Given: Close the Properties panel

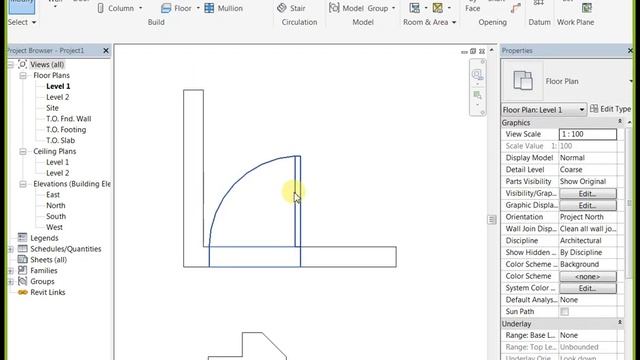Looking at the screenshot, I should [630, 51].
